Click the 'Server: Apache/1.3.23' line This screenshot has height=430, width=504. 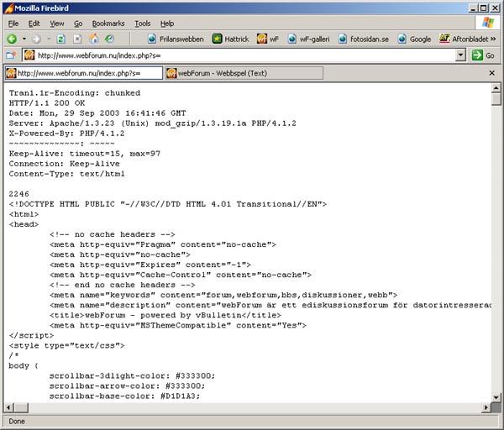tap(153, 123)
